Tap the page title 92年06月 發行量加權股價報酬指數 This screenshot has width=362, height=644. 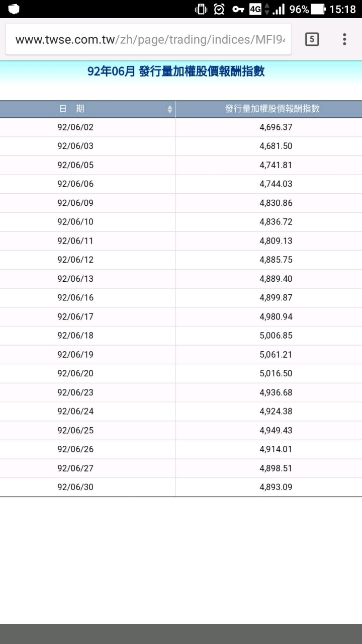click(x=176, y=71)
